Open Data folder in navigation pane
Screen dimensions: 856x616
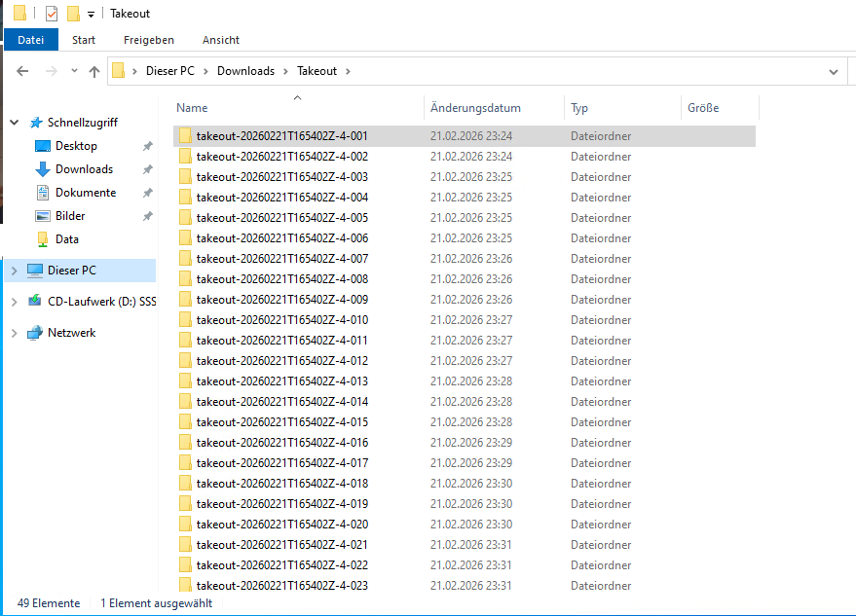(66, 239)
